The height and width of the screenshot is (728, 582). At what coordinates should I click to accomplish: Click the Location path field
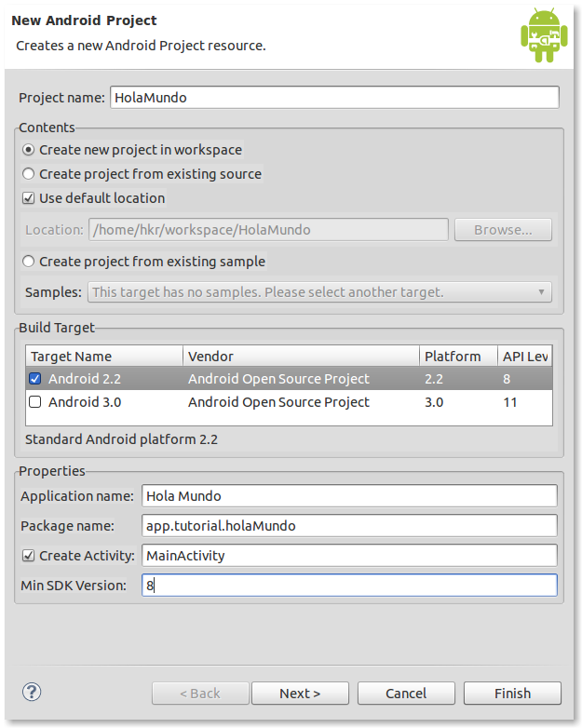[268, 230]
